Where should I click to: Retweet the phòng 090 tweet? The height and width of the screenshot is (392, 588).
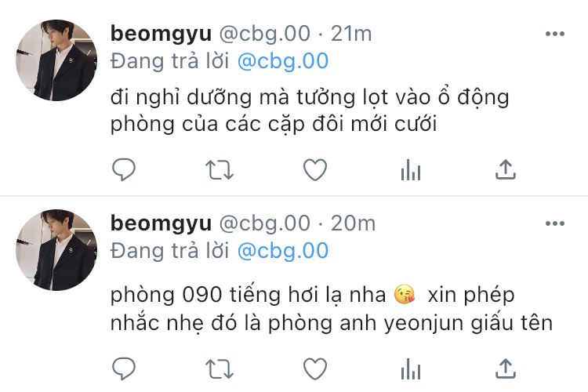click(x=220, y=368)
